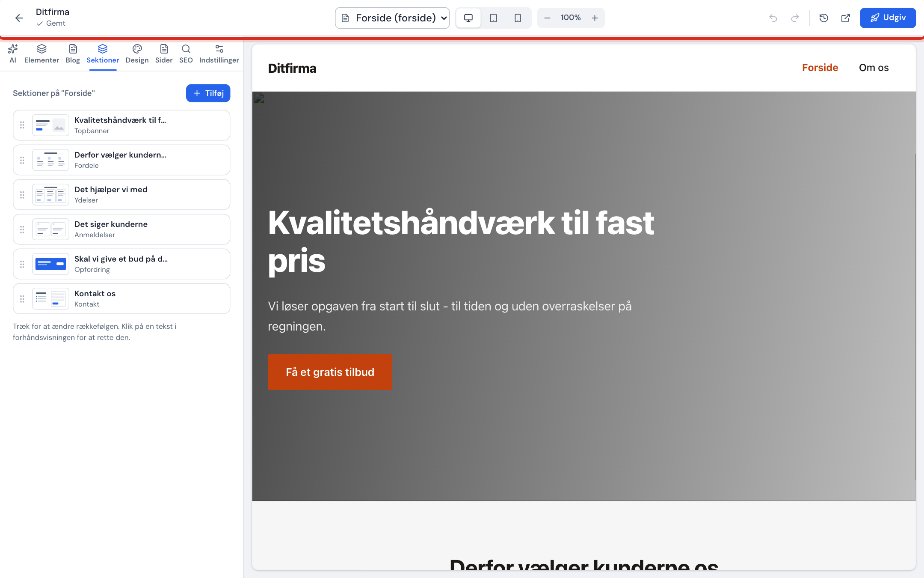
Task: Open the Elementer tab
Action: pyautogui.click(x=41, y=54)
